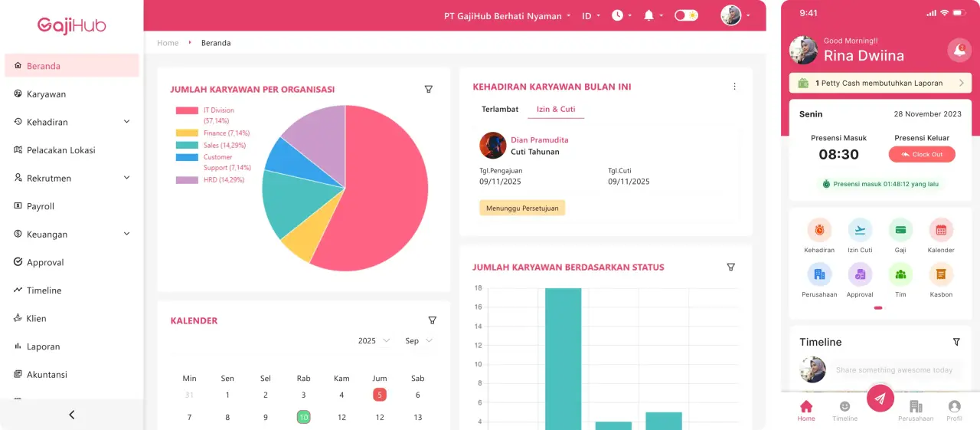
Task: Tap the Perusahaan tab in mobile bottom bar
Action: (x=916, y=411)
